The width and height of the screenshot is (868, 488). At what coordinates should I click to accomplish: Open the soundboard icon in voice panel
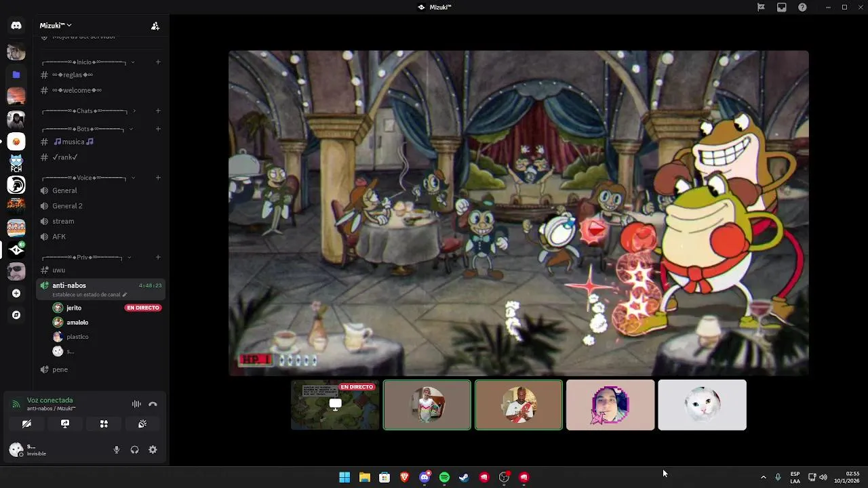tap(142, 424)
